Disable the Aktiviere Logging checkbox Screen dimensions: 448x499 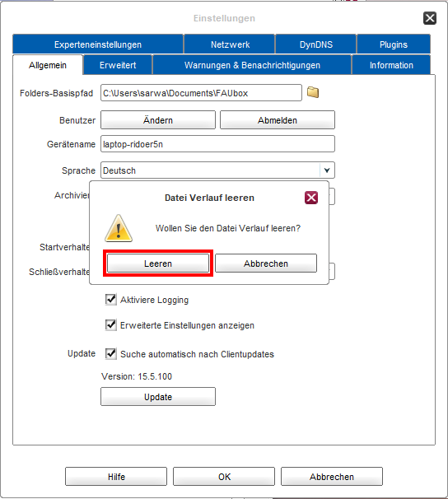110,300
